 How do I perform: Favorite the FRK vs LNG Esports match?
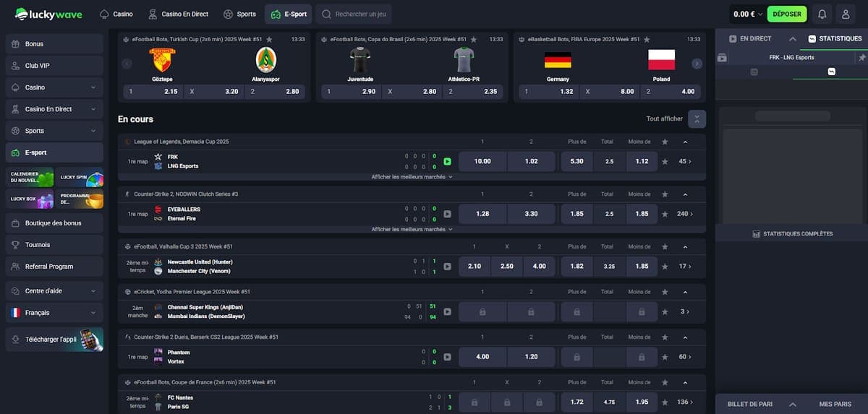tap(665, 162)
